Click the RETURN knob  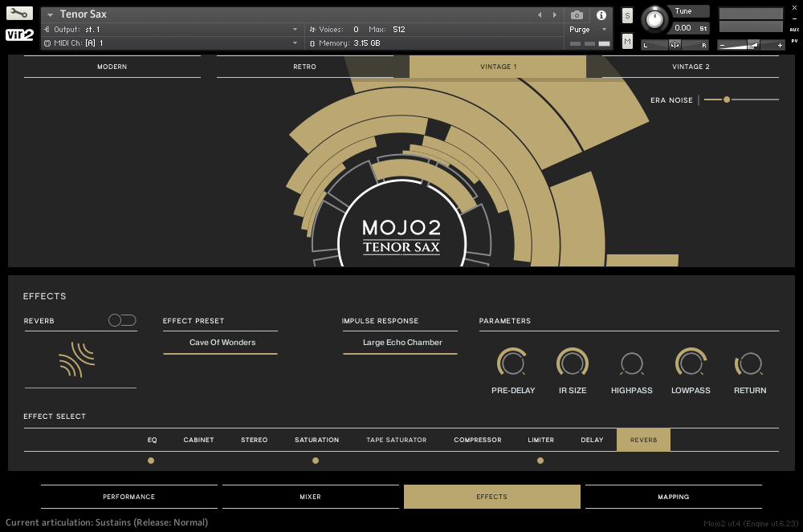click(749, 363)
